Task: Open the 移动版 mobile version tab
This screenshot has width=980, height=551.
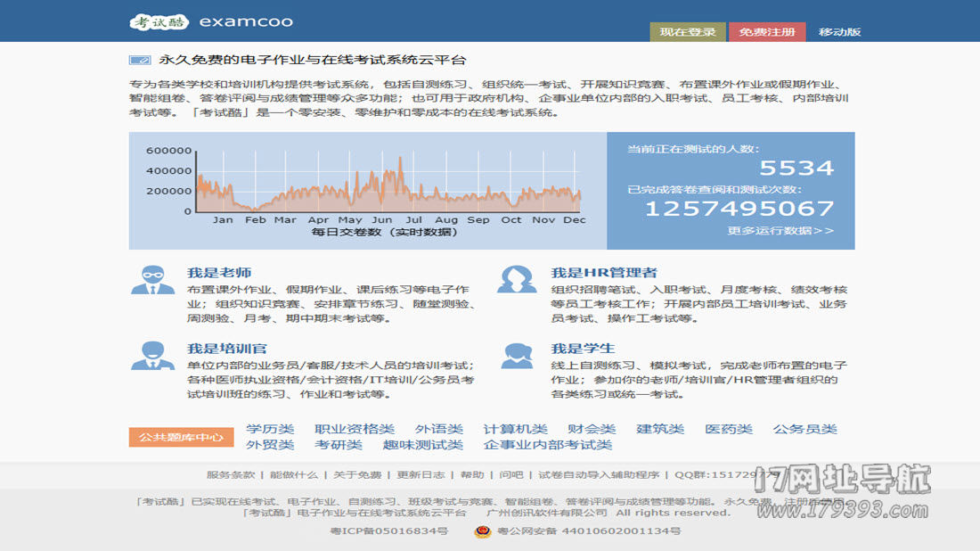Action: [839, 32]
